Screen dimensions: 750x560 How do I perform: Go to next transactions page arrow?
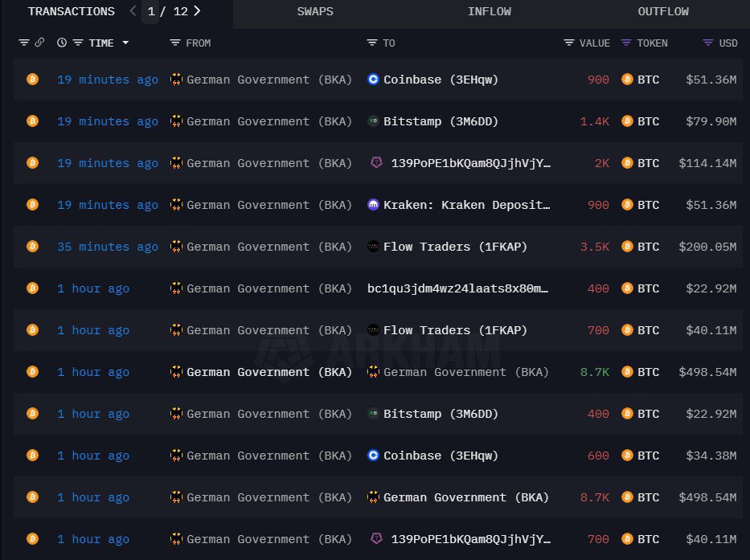point(197,11)
